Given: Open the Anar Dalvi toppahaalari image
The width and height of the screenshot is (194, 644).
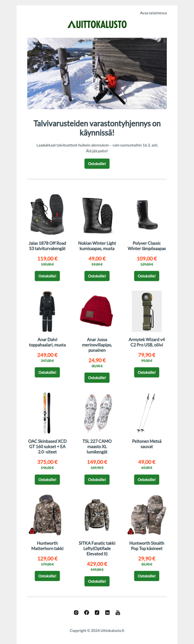Looking at the screenshot, I should click(47, 311).
